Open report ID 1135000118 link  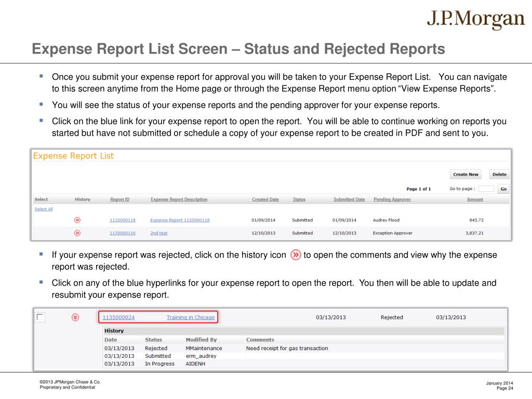(122, 220)
